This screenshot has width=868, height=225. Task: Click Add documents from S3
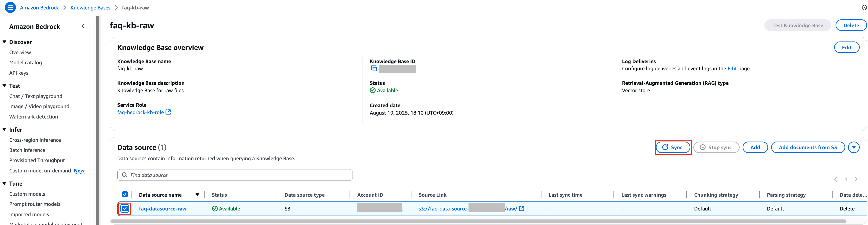point(808,147)
